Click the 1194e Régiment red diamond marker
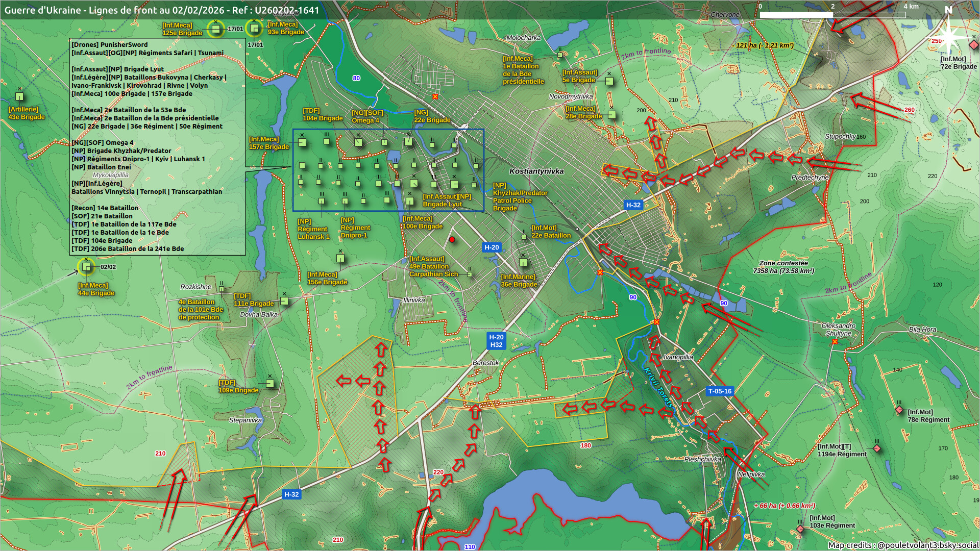Viewport: 980px width, 551px height. click(x=877, y=449)
